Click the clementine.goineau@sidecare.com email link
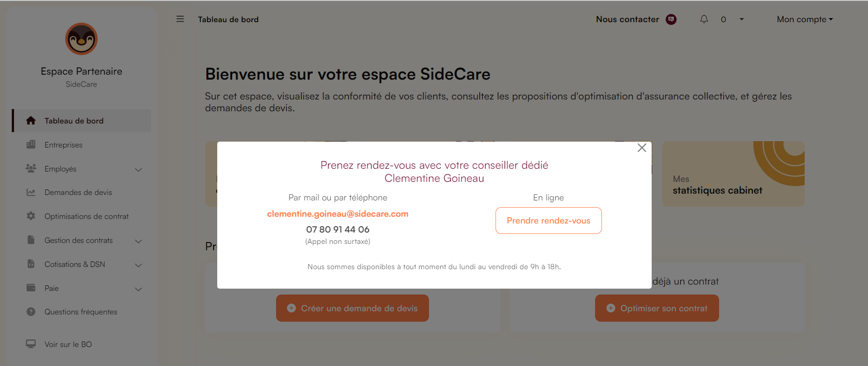This screenshot has height=366, width=868. coord(338,214)
